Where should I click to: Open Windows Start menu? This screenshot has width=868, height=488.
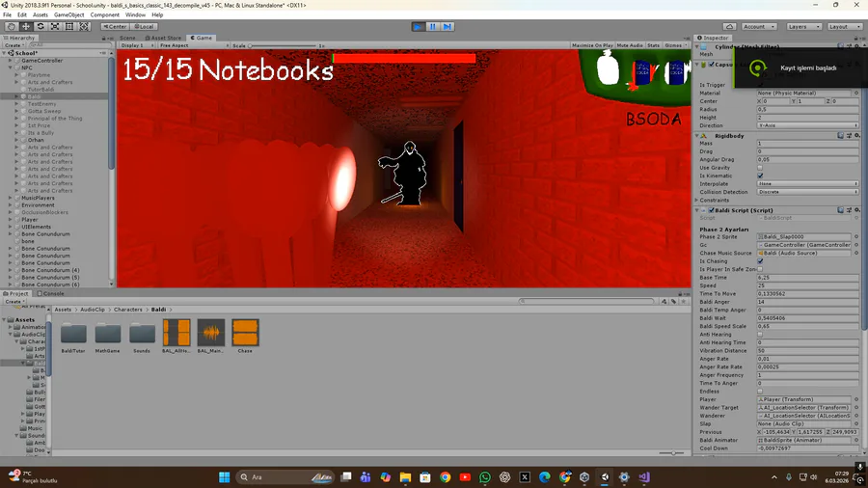(224, 477)
